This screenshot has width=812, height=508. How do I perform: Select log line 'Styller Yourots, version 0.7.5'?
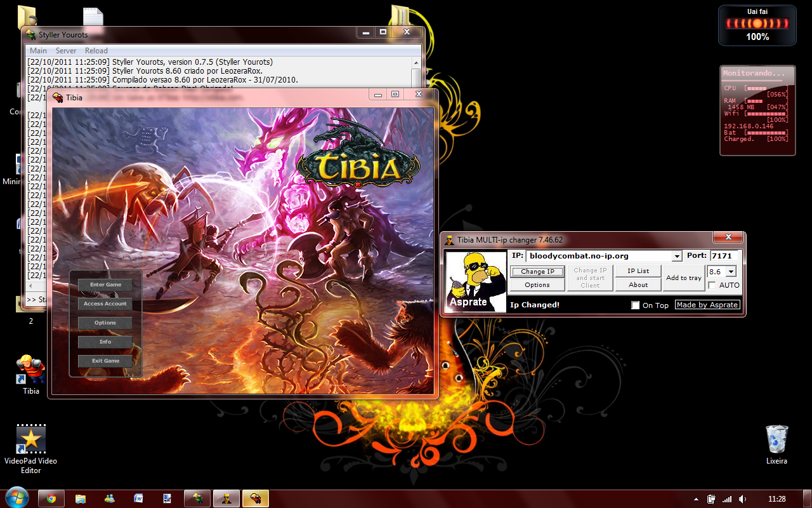click(150, 62)
